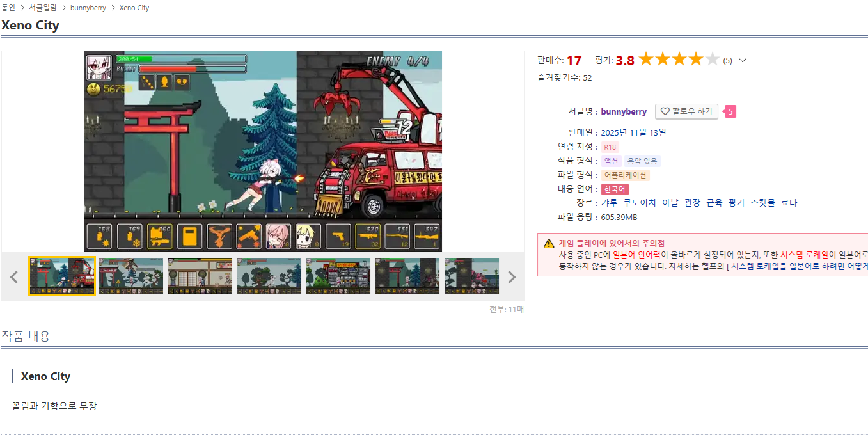Click the review count (5)
The image size is (868, 446).
coord(728,61)
